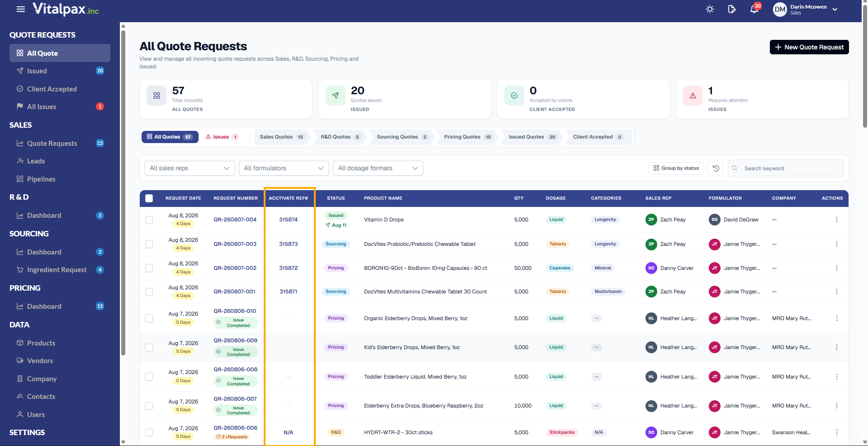868x446 pixels.
Task: Switch to the Issues tab
Action: 222,137
